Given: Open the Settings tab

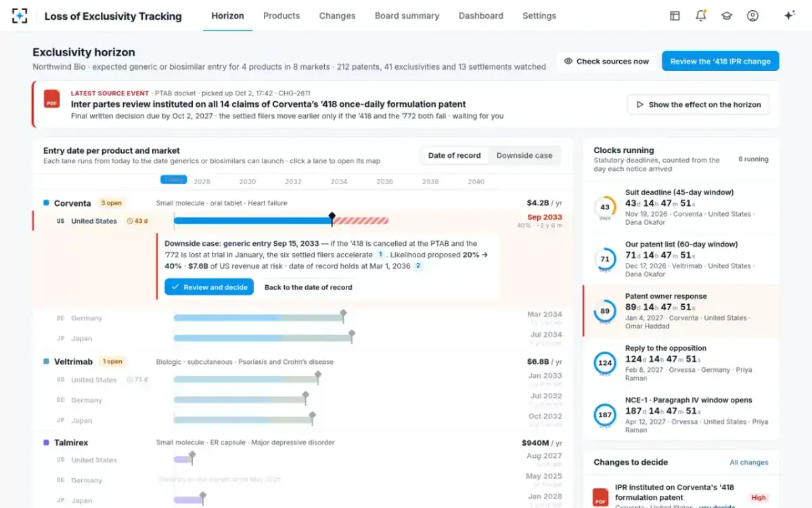Looking at the screenshot, I should [x=539, y=16].
